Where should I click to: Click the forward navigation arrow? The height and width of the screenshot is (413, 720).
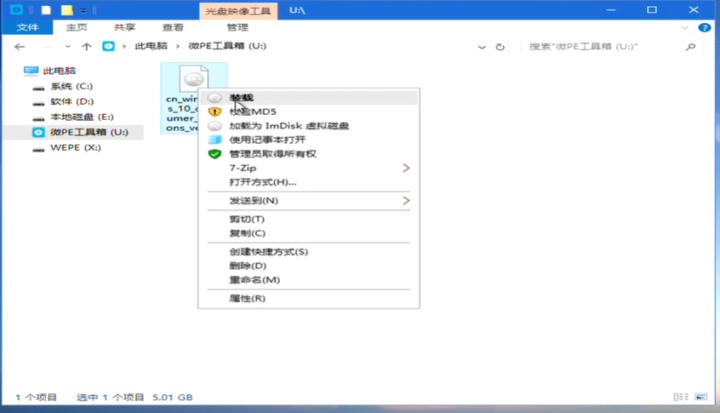tap(46, 46)
